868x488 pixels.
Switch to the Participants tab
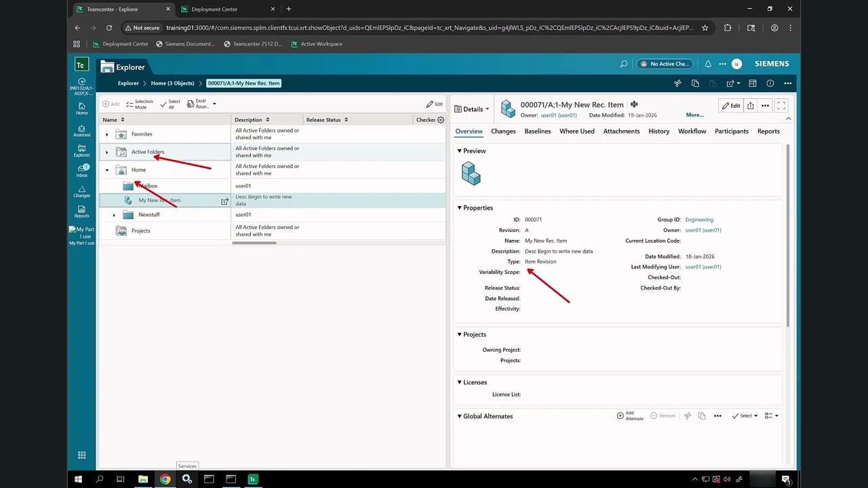click(x=732, y=131)
